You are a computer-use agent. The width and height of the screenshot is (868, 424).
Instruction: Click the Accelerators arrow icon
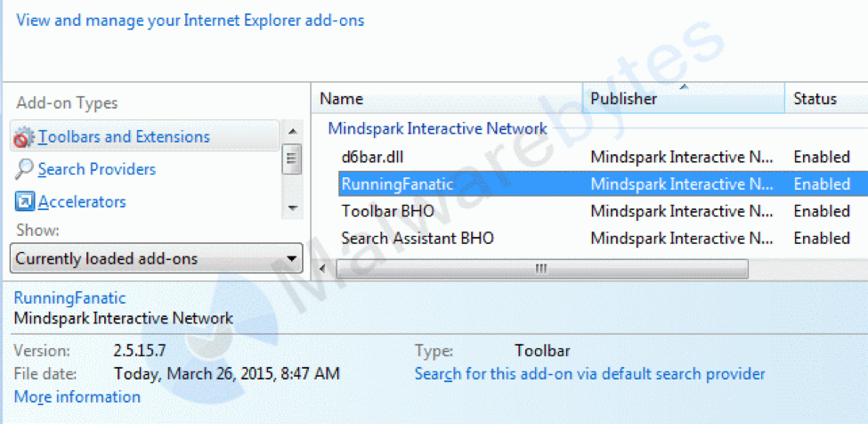(24, 202)
